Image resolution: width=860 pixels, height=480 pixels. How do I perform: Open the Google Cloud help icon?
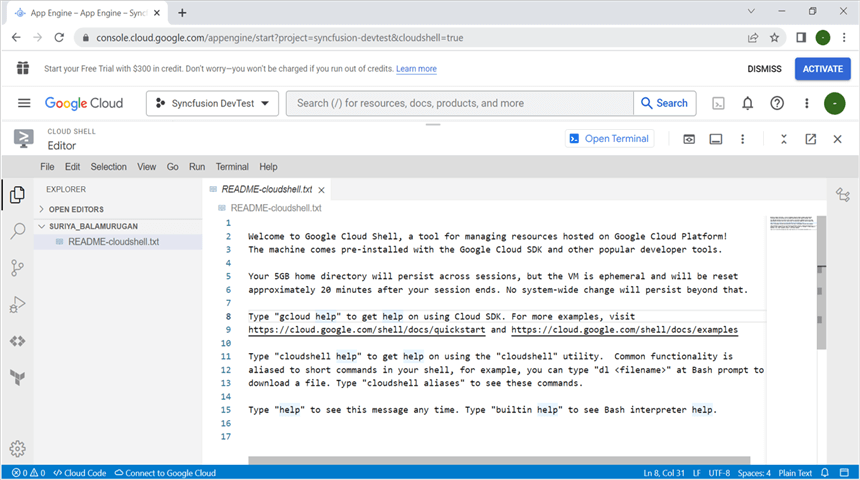click(777, 103)
